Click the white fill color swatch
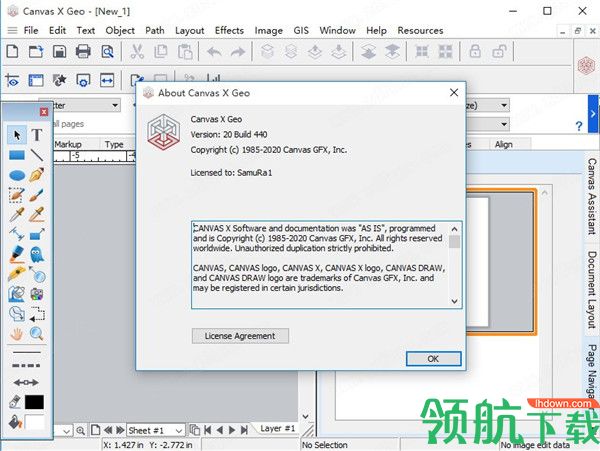This screenshot has height=451, width=600. pyautogui.click(x=34, y=422)
